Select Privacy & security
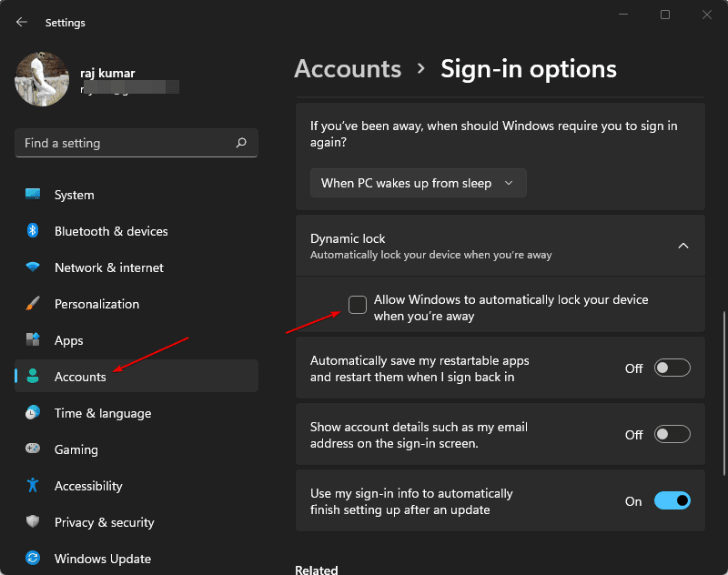728x575 pixels. tap(136, 521)
